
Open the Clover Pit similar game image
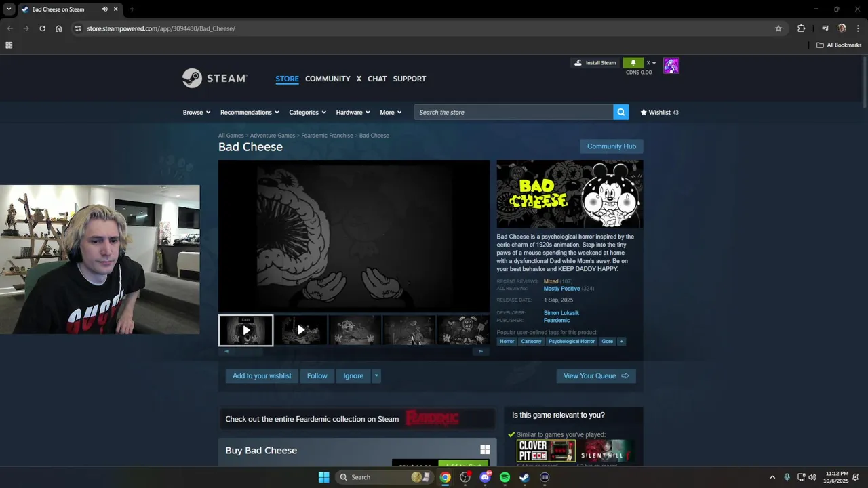546,451
